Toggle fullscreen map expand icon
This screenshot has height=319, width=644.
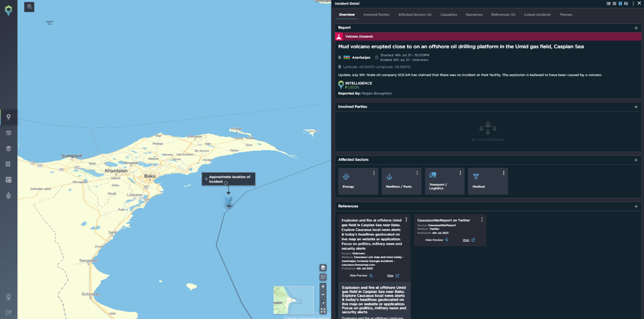pos(323,310)
